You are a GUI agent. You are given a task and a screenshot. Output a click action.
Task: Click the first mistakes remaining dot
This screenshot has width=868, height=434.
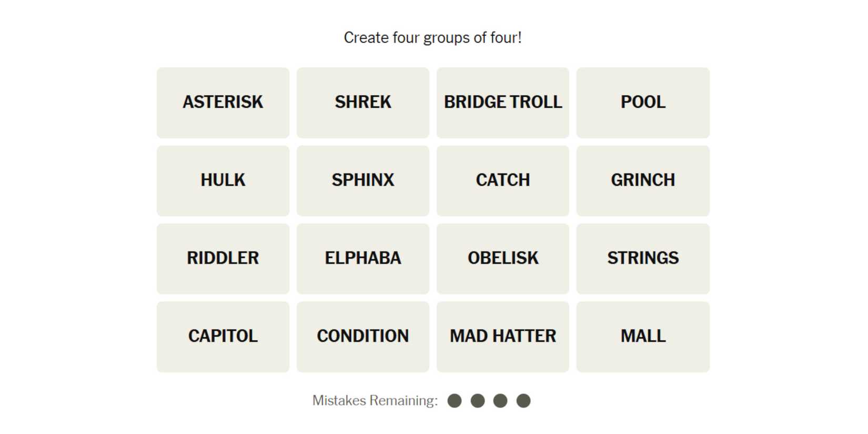point(455,401)
